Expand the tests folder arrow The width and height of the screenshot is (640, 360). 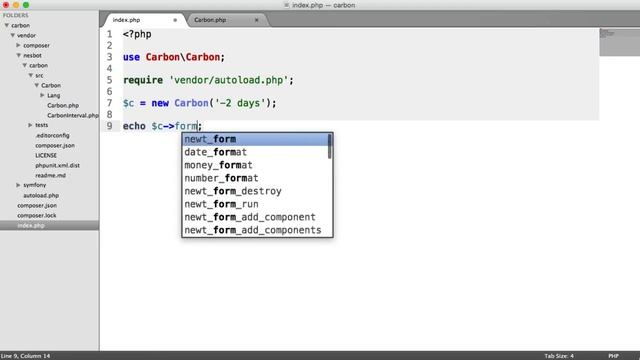pyautogui.click(x=30, y=125)
